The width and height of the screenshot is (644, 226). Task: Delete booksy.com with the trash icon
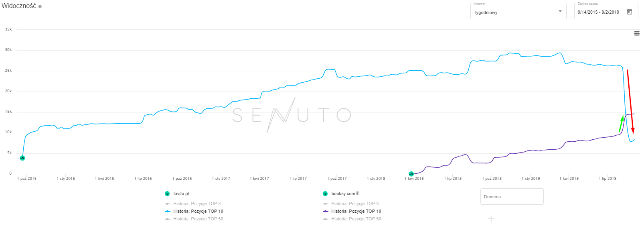coord(357,193)
